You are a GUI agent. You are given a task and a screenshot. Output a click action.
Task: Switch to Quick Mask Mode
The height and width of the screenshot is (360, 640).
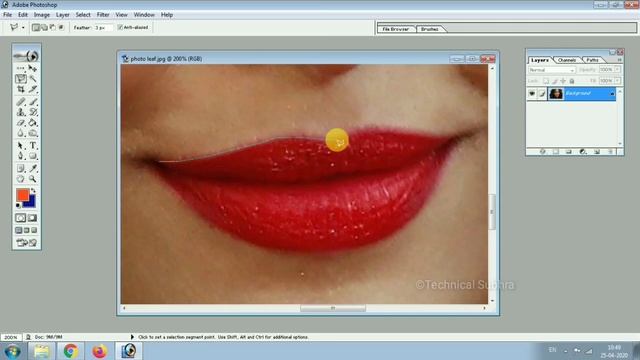tap(33, 218)
